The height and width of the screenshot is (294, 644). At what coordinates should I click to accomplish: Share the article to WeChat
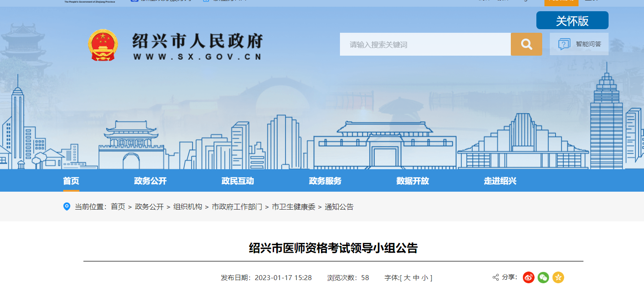click(544, 277)
